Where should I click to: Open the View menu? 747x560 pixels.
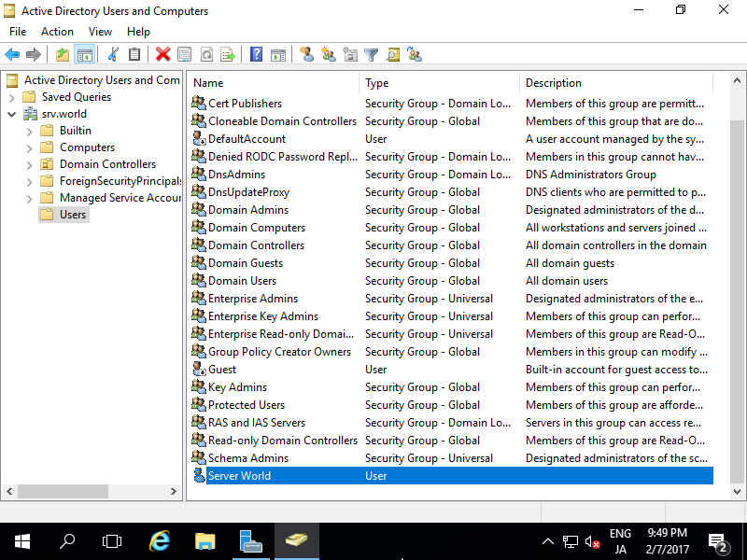pyautogui.click(x=100, y=32)
